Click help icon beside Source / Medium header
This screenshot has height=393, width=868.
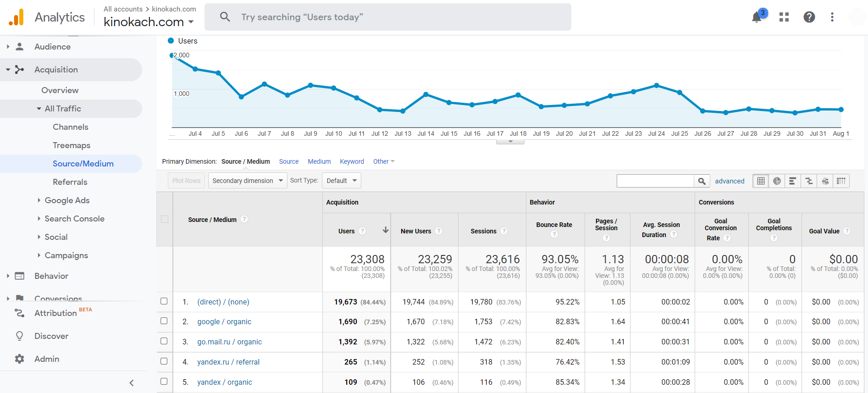pos(244,219)
